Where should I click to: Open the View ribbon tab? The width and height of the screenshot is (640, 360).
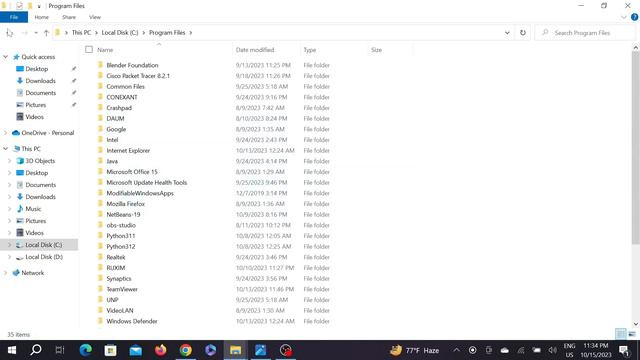tap(95, 17)
